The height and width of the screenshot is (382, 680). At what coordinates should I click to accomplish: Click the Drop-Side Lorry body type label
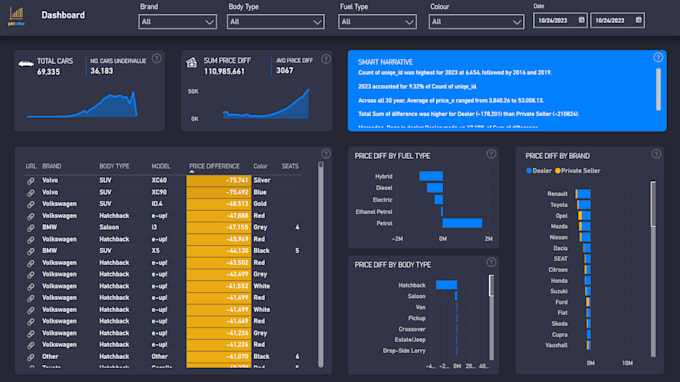pos(404,351)
